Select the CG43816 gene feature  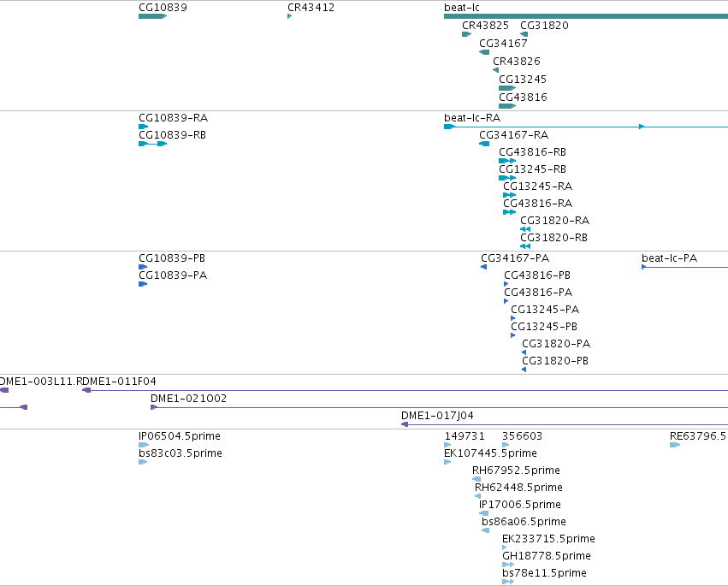pyautogui.click(x=507, y=106)
